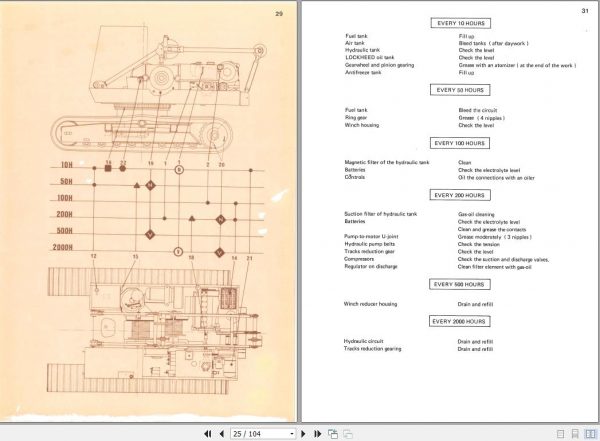This screenshot has width=600, height=441.
Task: Click the EVERY 200 HOURS heading
Action: tap(459, 193)
